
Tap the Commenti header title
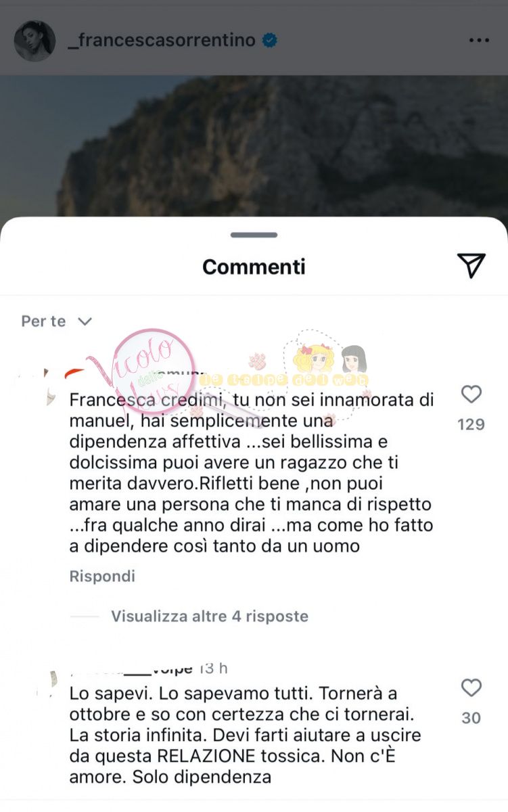254,267
